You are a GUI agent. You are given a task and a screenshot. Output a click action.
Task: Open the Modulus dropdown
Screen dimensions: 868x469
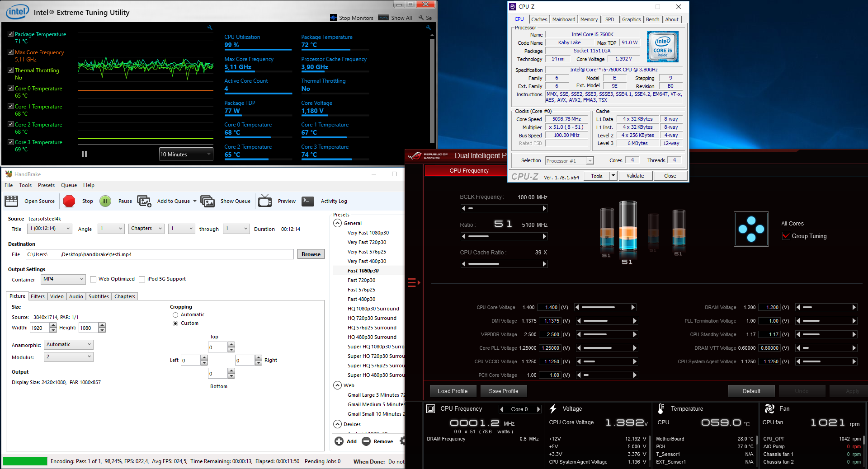69,356
